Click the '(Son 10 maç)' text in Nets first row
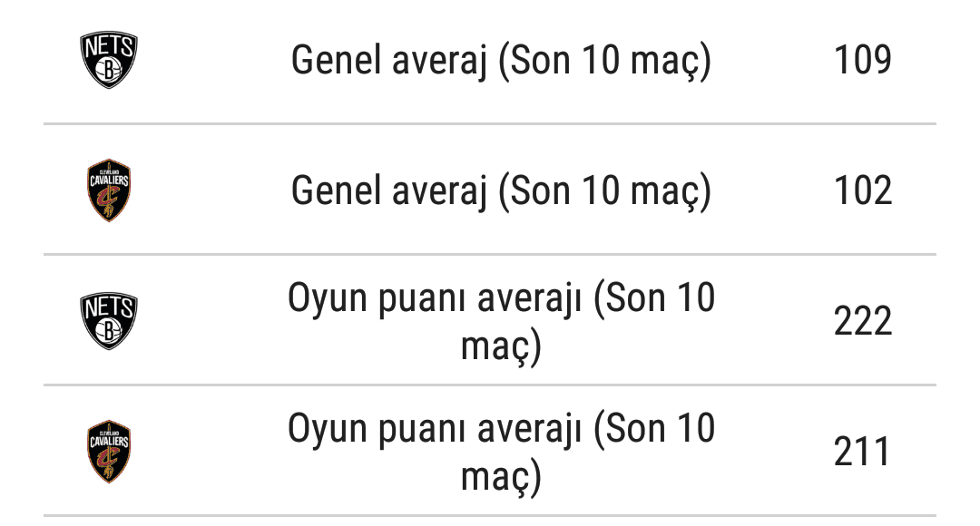Viewport: 980px width, 526px height. pos(605,62)
